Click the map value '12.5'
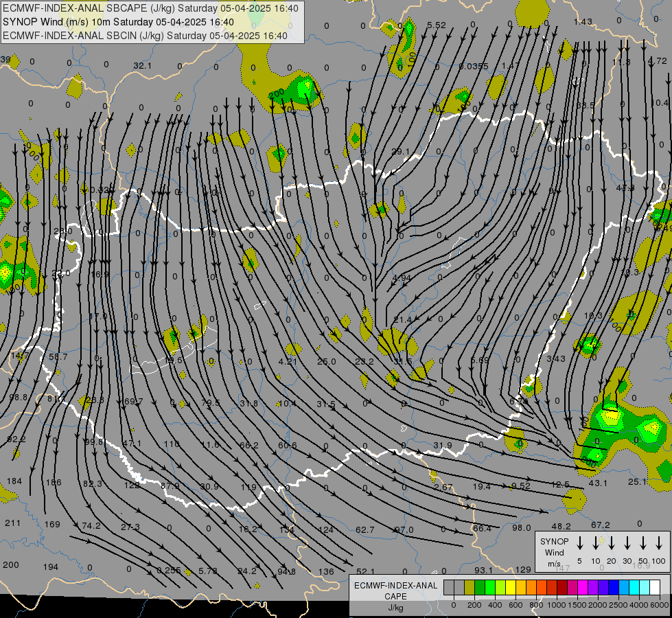 [x=559, y=485]
